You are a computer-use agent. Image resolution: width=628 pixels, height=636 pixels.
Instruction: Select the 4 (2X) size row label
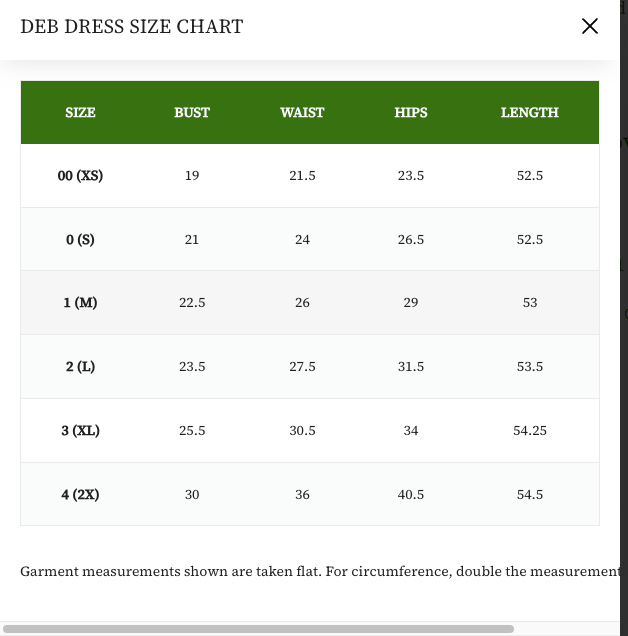[80, 494]
